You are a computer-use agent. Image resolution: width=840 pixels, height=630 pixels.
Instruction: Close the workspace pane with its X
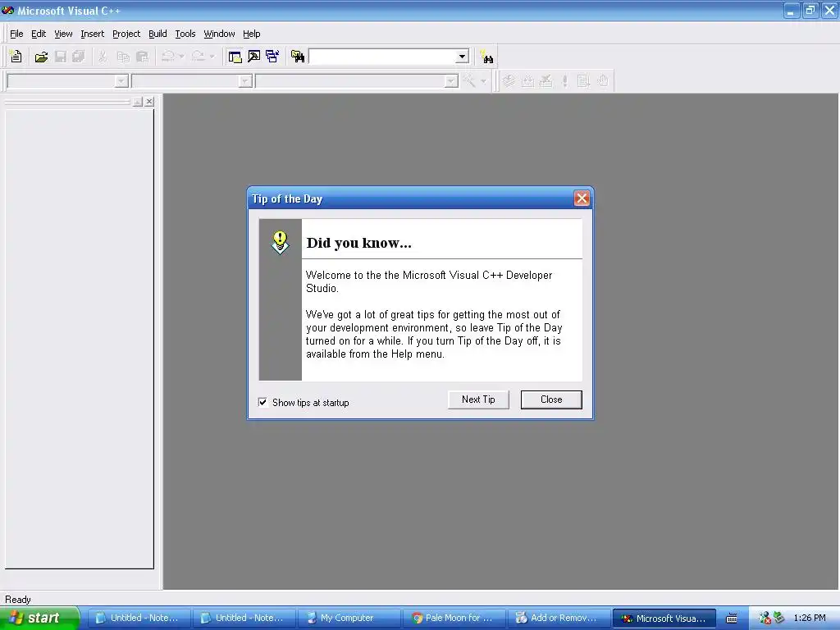tap(149, 102)
